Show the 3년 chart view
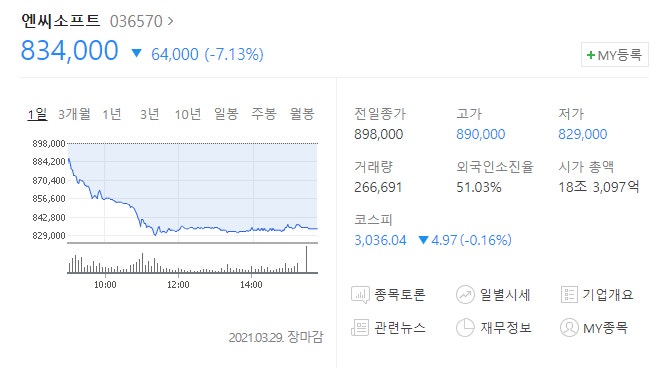656x368 pixels. pos(149,114)
